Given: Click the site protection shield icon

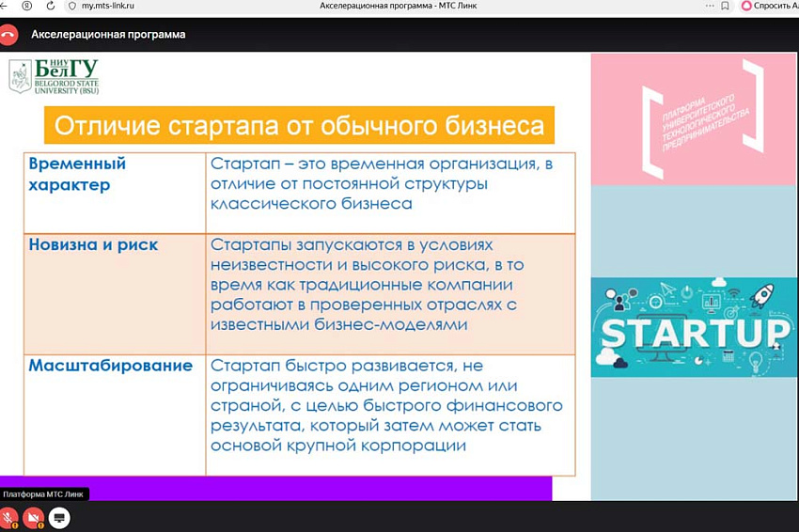Looking at the screenshot, I should click(x=71, y=6).
